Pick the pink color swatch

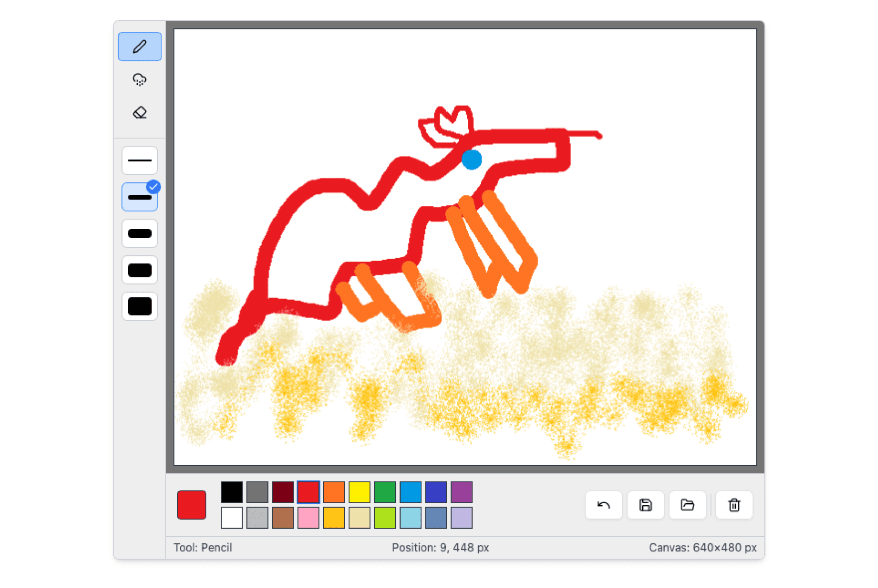309,519
